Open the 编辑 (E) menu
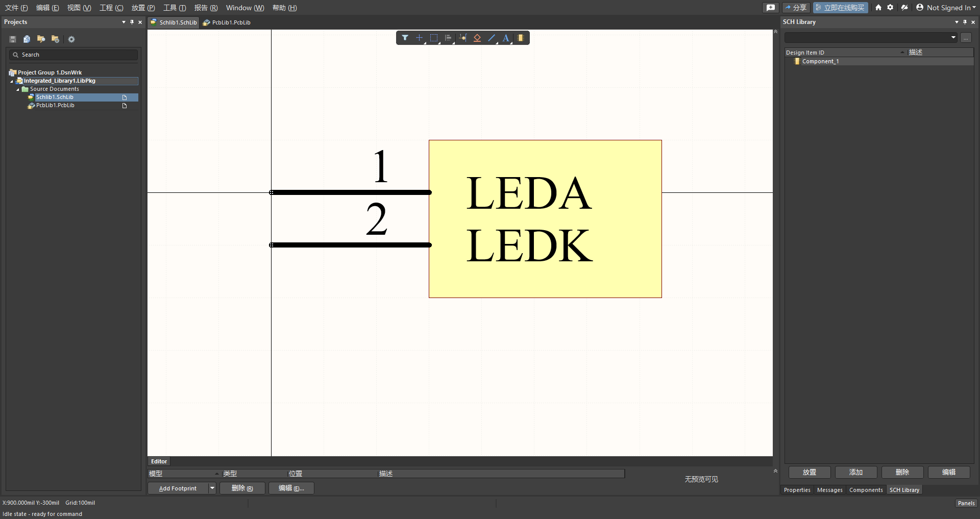Viewport: 980px width, 519px height. pyautogui.click(x=47, y=8)
